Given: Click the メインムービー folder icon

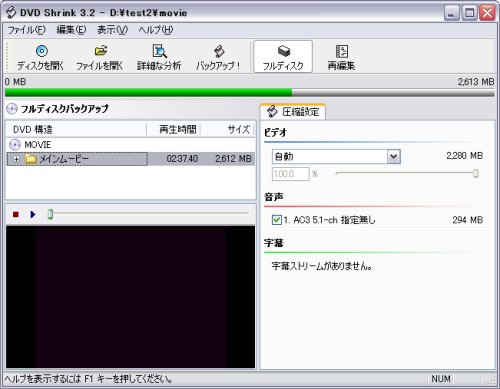Looking at the screenshot, I should 31,159.
